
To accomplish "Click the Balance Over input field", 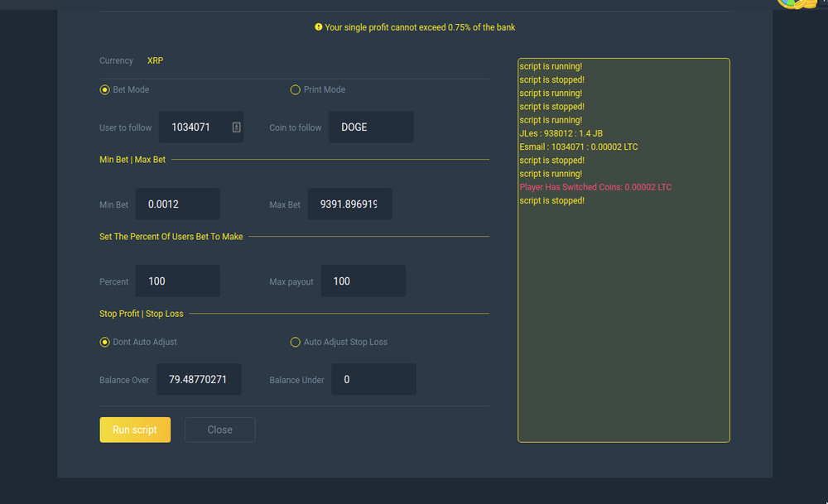I will [199, 380].
